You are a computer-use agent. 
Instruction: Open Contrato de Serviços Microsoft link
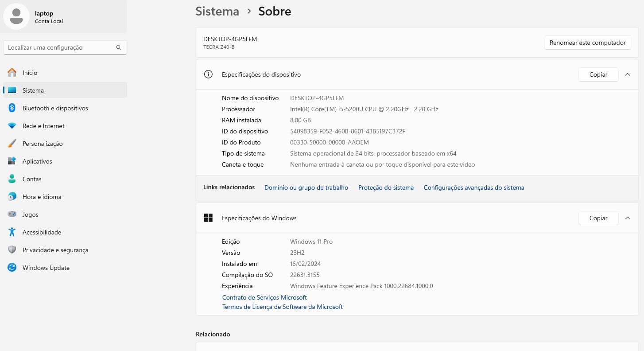click(264, 297)
